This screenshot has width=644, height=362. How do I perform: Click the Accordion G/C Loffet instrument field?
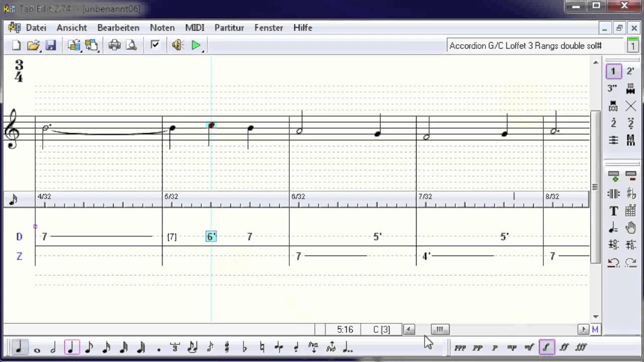click(535, 46)
